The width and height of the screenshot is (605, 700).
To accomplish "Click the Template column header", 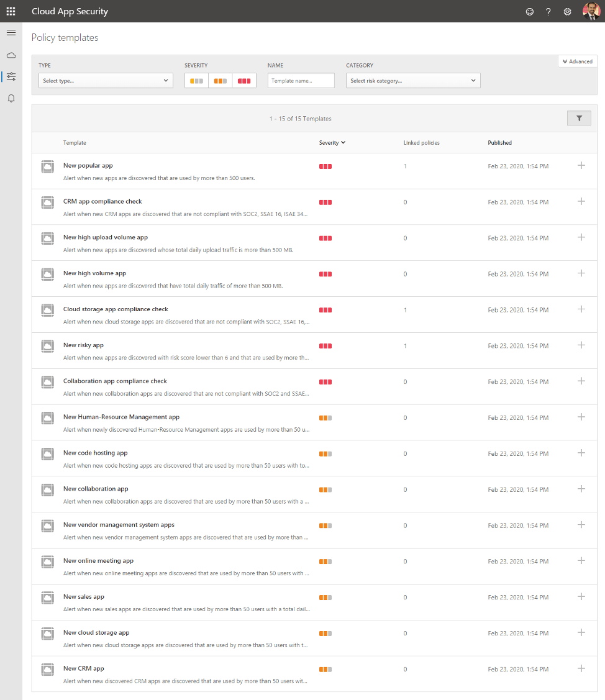I will click(75, 143).
